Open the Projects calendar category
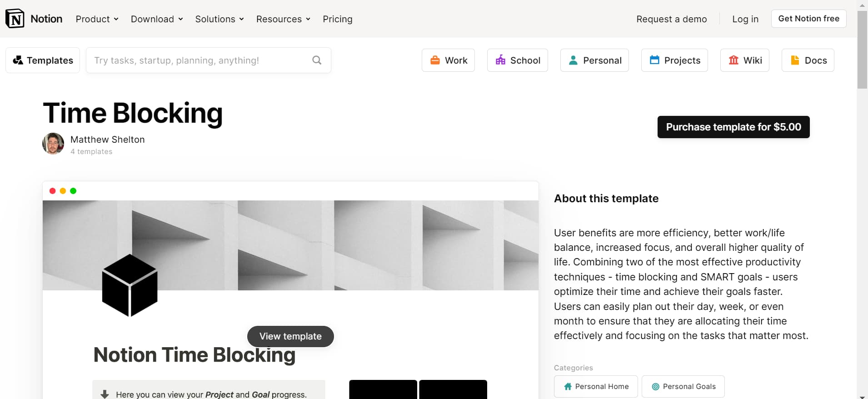The height and width of the screenshot is (399, 868). (674, 60)
